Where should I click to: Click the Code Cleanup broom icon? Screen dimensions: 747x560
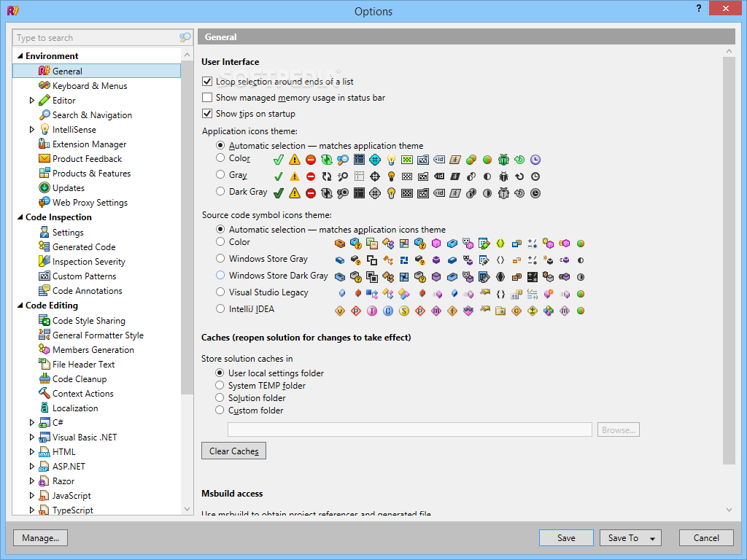coord(44,379)
